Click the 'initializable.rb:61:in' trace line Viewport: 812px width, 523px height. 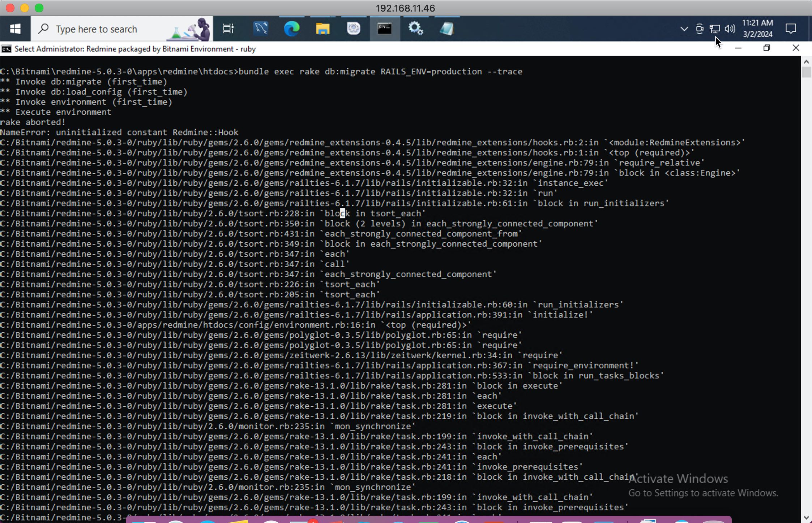(x=334, y=203)
